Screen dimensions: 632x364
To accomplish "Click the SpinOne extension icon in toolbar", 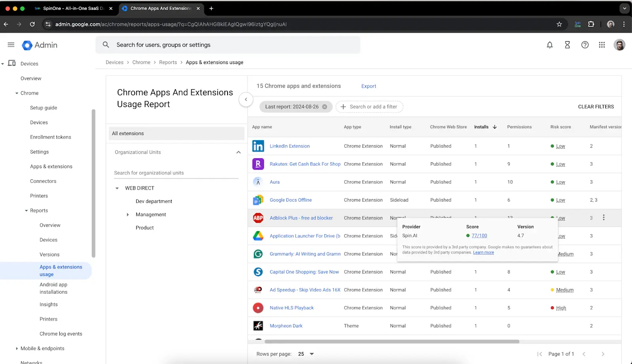I will pyautogui.click(x=577, y=24).
